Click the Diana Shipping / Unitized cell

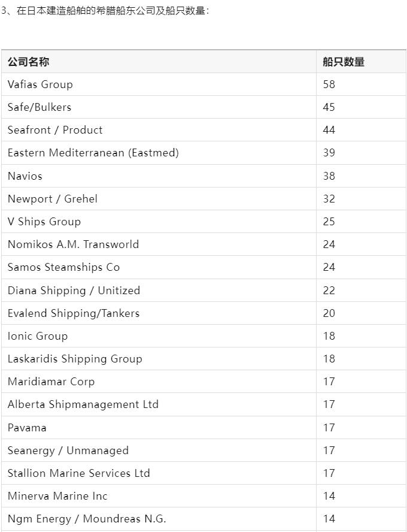tap(159, 291)
